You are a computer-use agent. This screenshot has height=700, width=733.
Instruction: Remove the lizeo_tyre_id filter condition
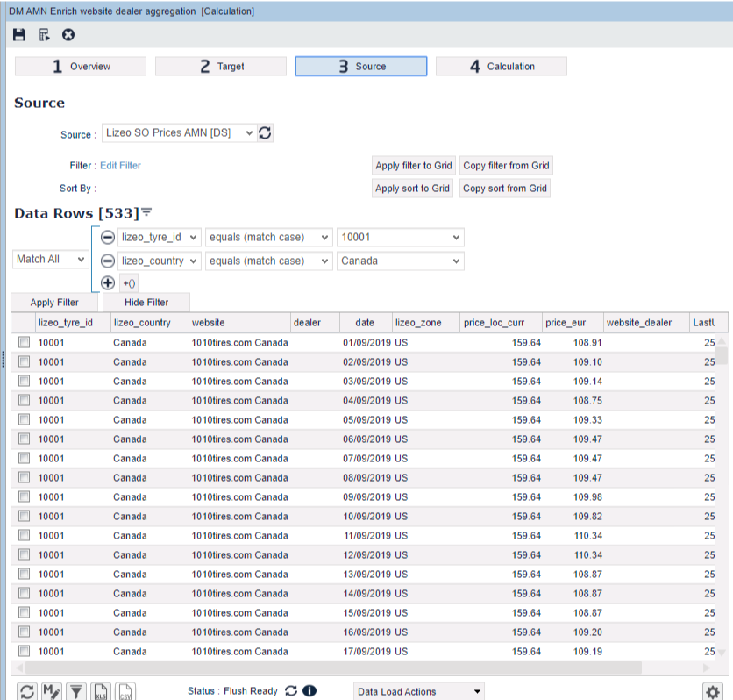point(107,238)
